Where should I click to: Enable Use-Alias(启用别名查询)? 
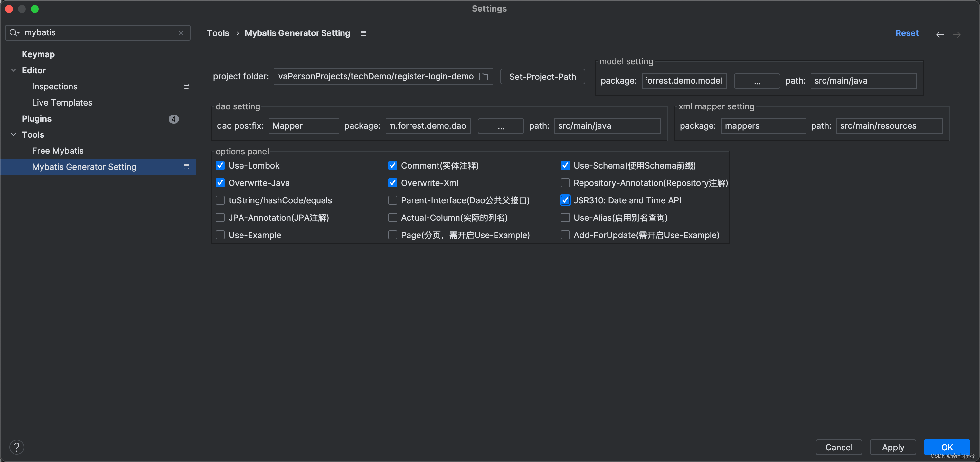pos(565,217)
